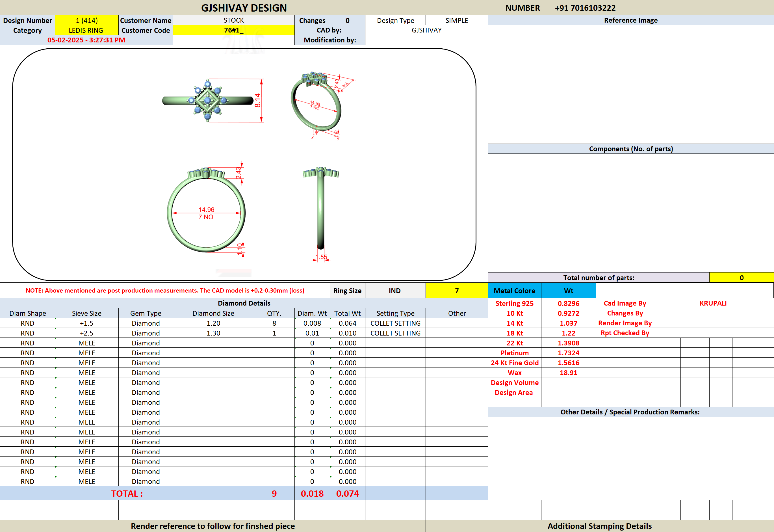Select the quantity 8 cell

pos(274,323)
